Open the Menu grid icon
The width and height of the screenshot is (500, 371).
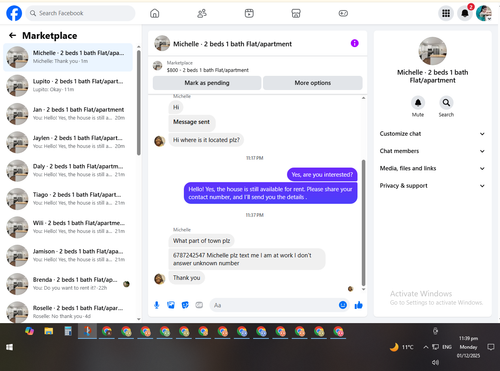(446, 13)
